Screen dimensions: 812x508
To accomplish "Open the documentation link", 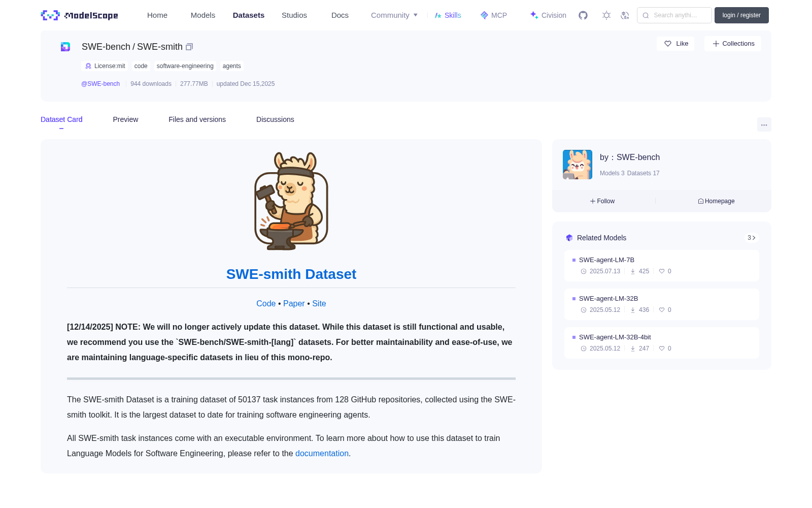I will [x=322, y=453].
